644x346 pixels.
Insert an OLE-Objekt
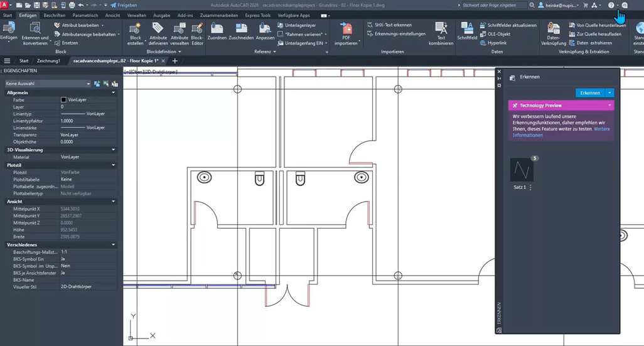pos(495,34)
